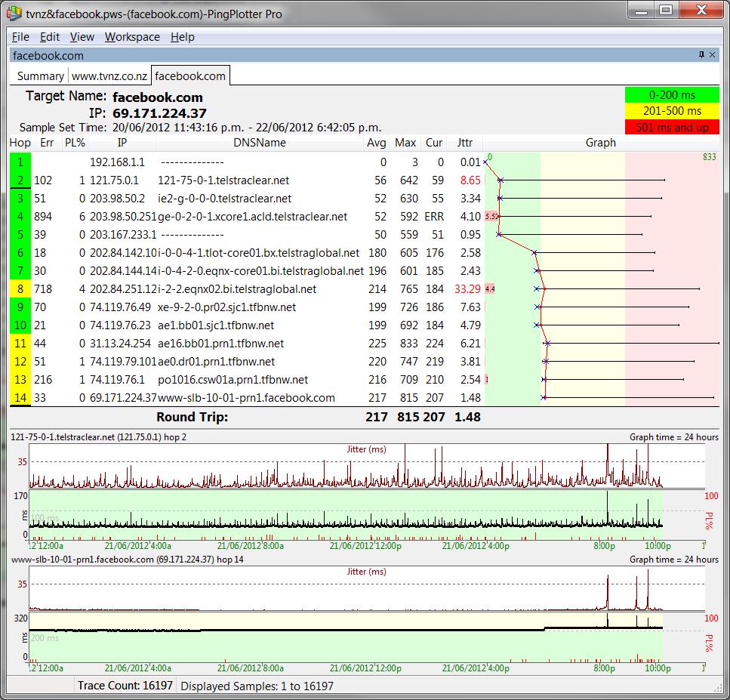The width and height of the screenshot is (730, 700).
Task: Click the Max column header
Action: tap(405, 143)
